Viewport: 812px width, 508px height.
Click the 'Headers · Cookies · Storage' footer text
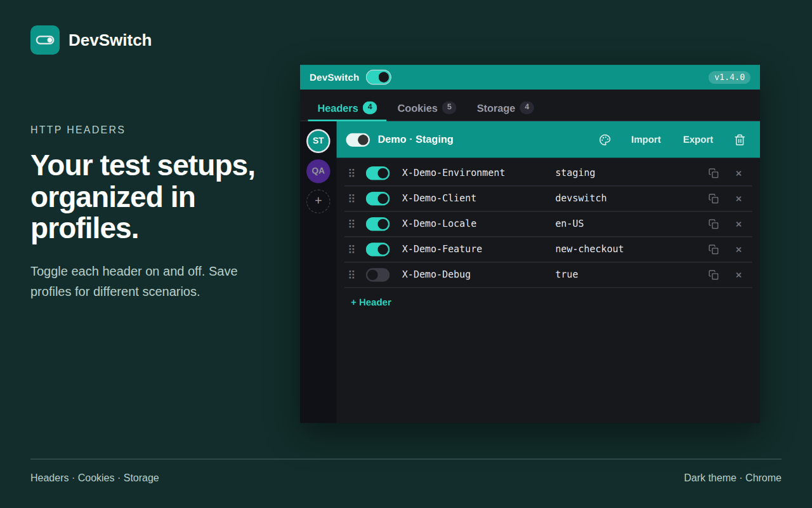pos(95,478)
